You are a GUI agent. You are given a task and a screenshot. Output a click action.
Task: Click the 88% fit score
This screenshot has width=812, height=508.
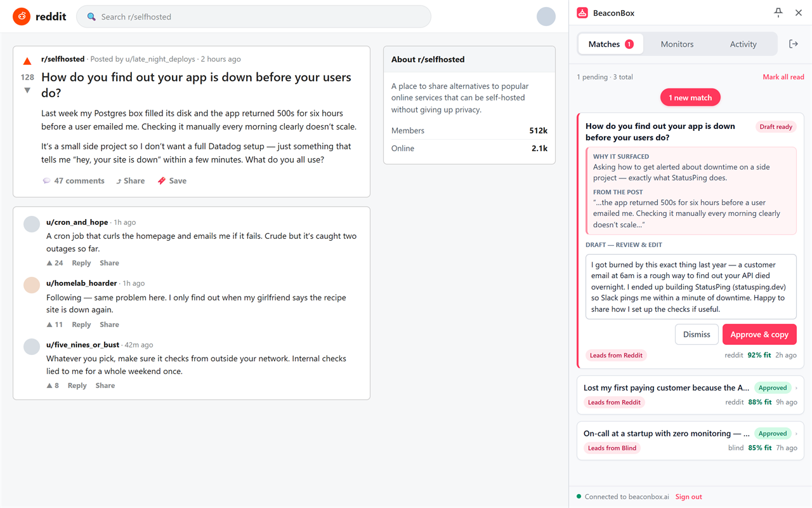tap(760, 402)
